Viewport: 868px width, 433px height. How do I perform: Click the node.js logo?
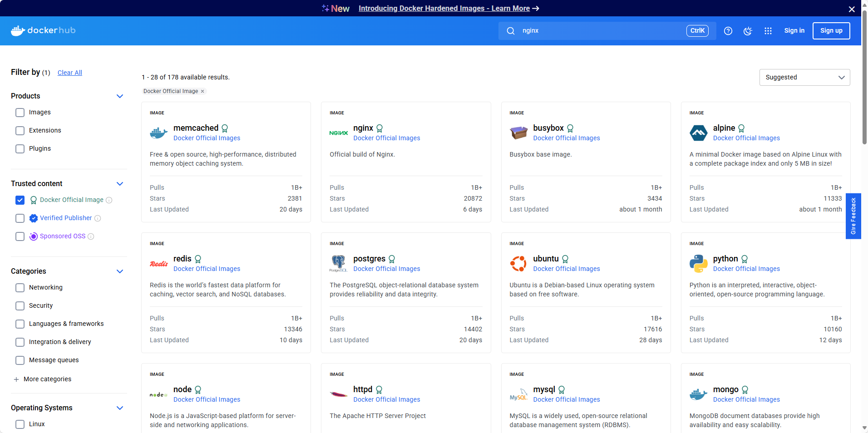coord(159,394)
